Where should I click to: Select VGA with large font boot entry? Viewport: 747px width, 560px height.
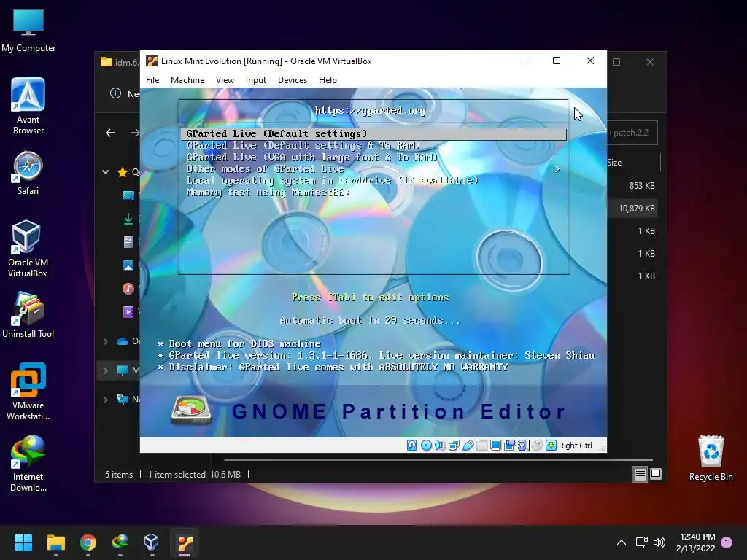pos(311,157)
